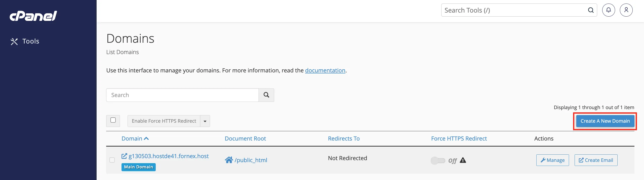Tick the select-all domains checkbox
The image size is (644, 180).
coord(113,120)
